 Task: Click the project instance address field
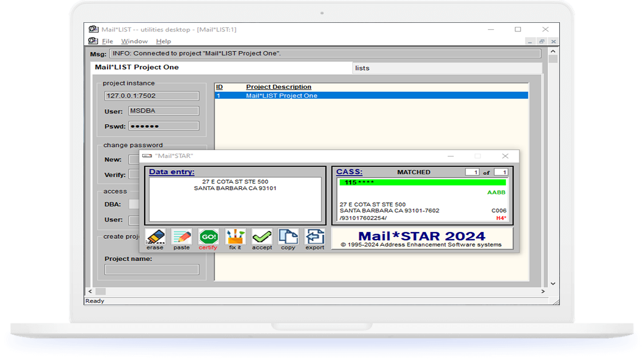152,95
